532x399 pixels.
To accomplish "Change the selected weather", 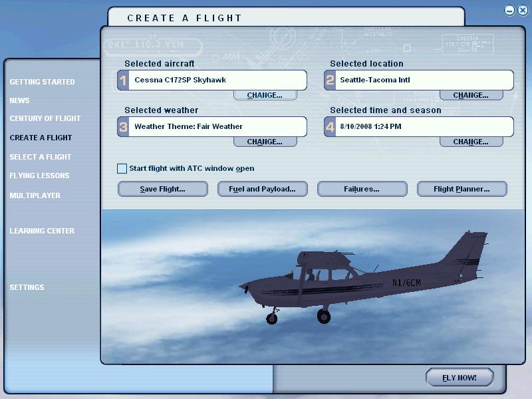I will pos(265,142).
